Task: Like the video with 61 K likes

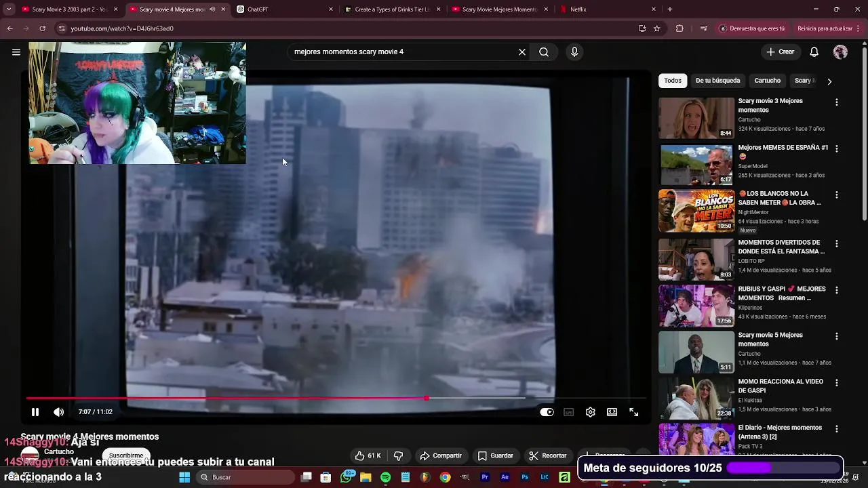Action: pos(368,455)
